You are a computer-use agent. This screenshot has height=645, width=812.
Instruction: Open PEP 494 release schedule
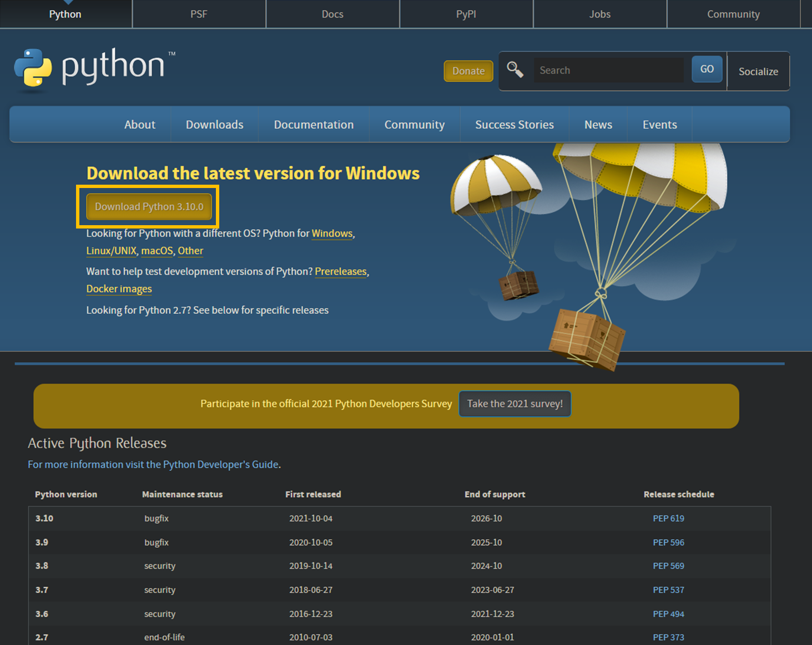click(668, 614)
